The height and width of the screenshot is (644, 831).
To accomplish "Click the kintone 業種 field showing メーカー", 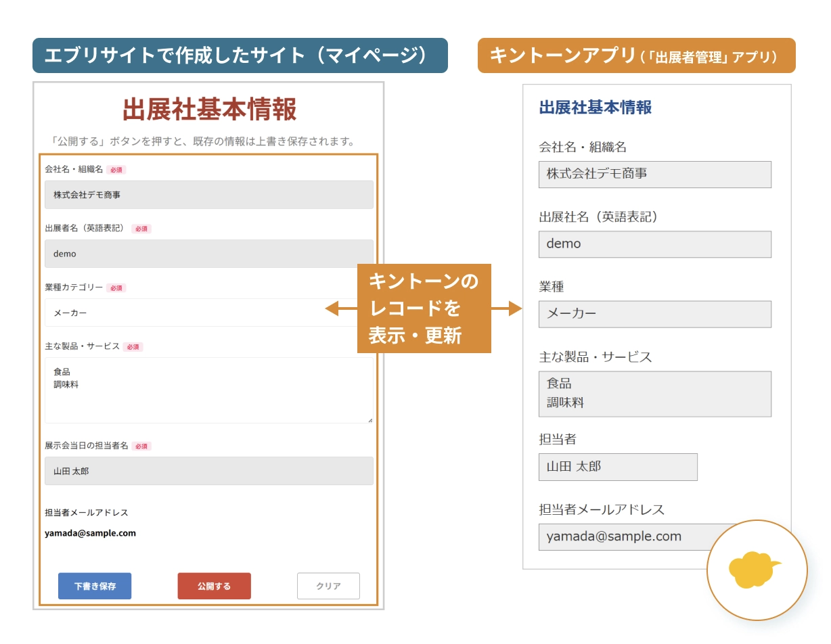I will [655, 314].
